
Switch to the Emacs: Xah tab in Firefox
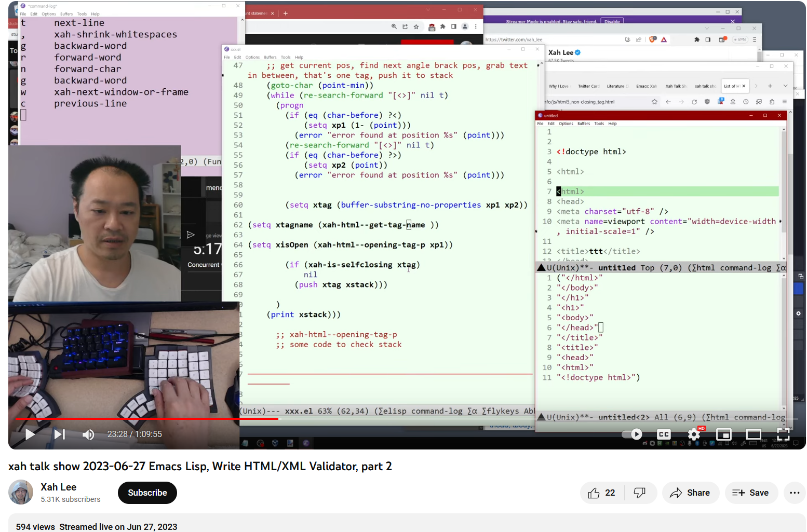(647, 86)
